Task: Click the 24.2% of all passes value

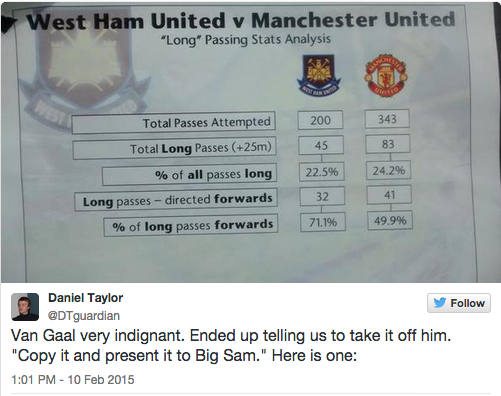Action: click(389, 170)
